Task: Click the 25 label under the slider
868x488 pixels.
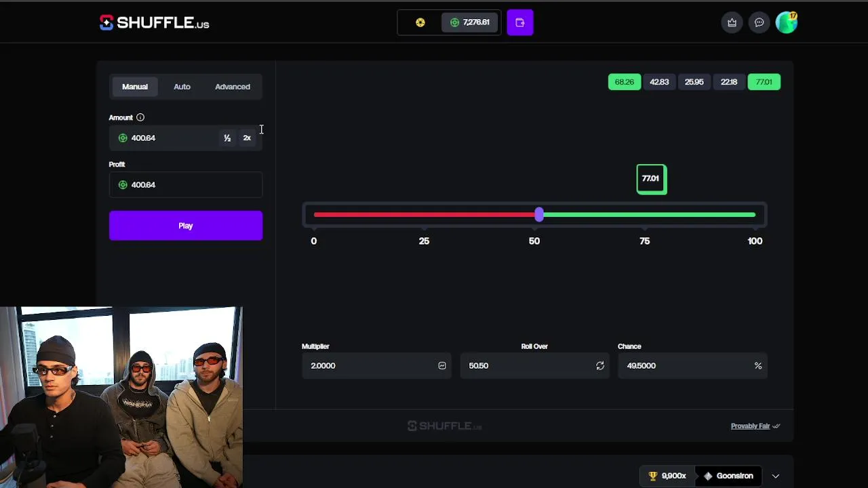Action: point(424,241)
